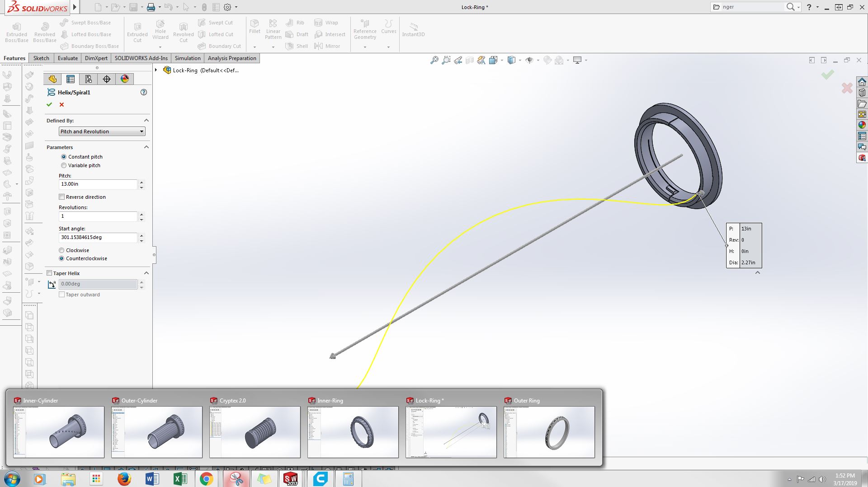Expand the Curves dropdown arrow
Viewport: 868px width, 487px height.
pos(388,47)
